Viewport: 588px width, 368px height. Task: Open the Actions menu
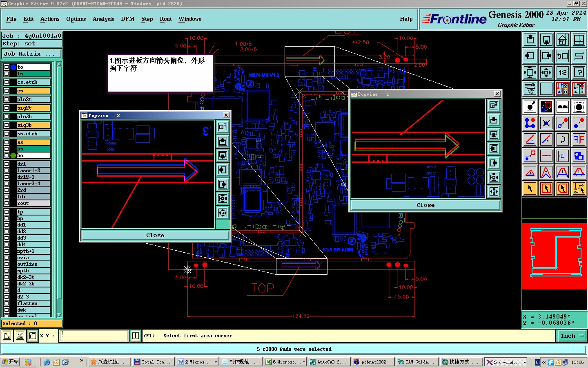tap(50, 19)
